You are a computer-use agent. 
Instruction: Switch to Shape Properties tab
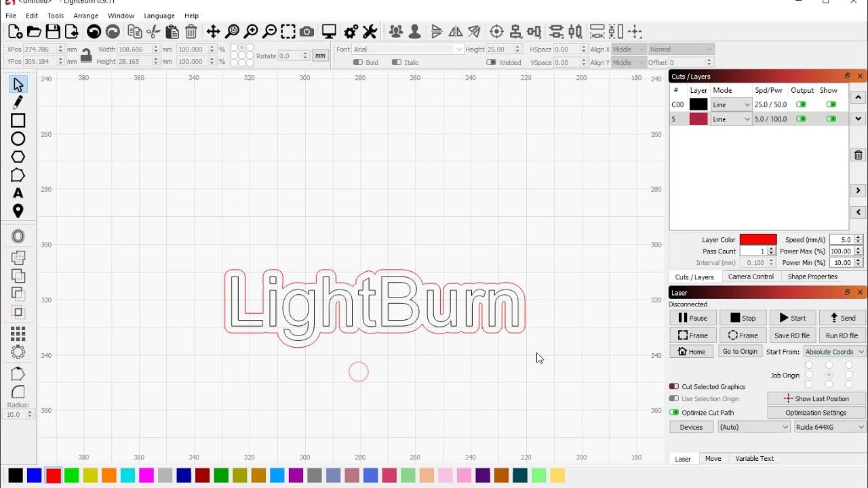812,277
